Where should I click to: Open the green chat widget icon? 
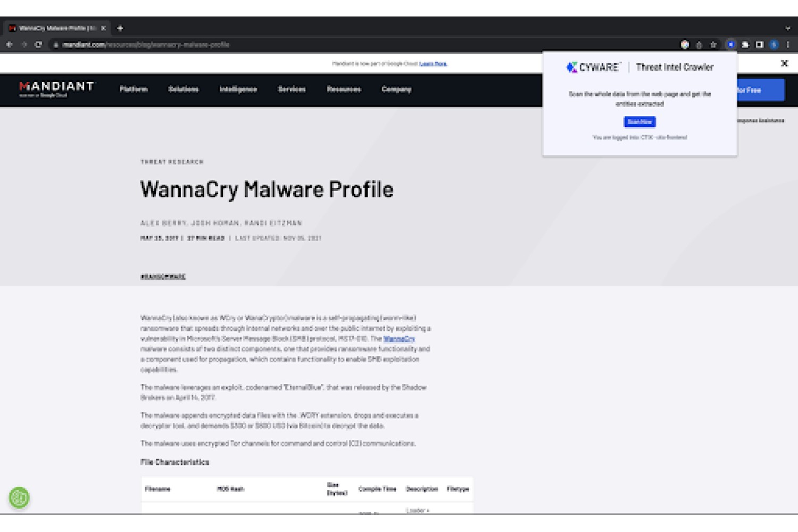[x=19, y=498]
